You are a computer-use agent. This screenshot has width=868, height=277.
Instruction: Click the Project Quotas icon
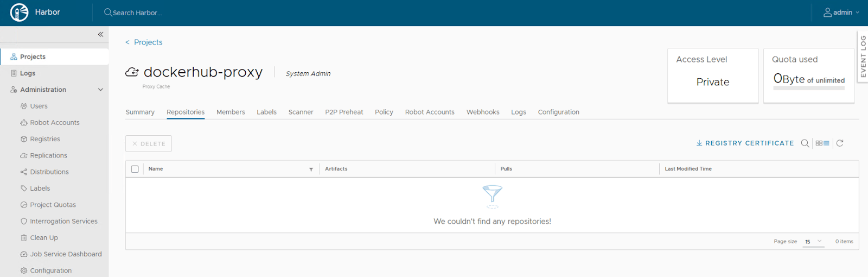(x=24, y=205)
